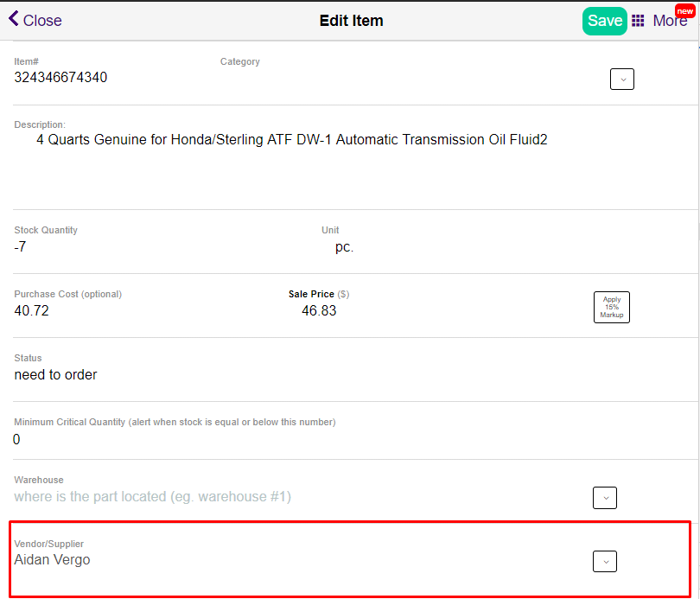
Task: Open the grid apps icon beside Save
Action: pos(637,20)
